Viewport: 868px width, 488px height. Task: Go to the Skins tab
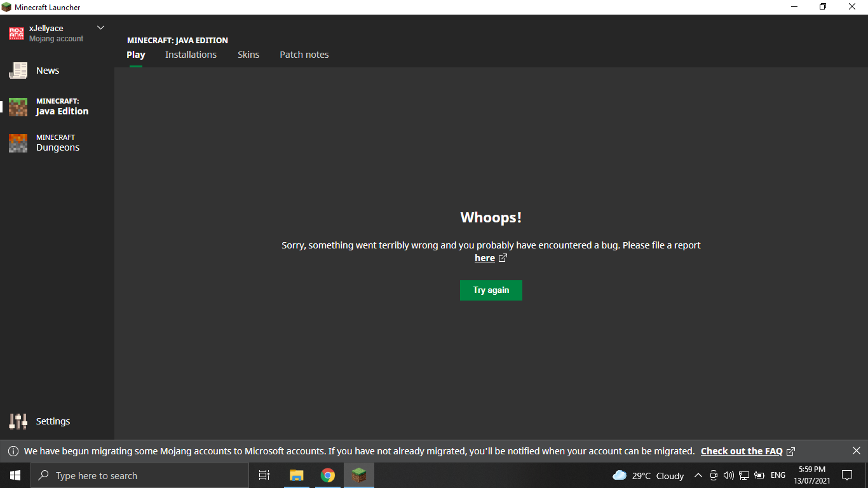pyautogui.click(x=248, y=55)
